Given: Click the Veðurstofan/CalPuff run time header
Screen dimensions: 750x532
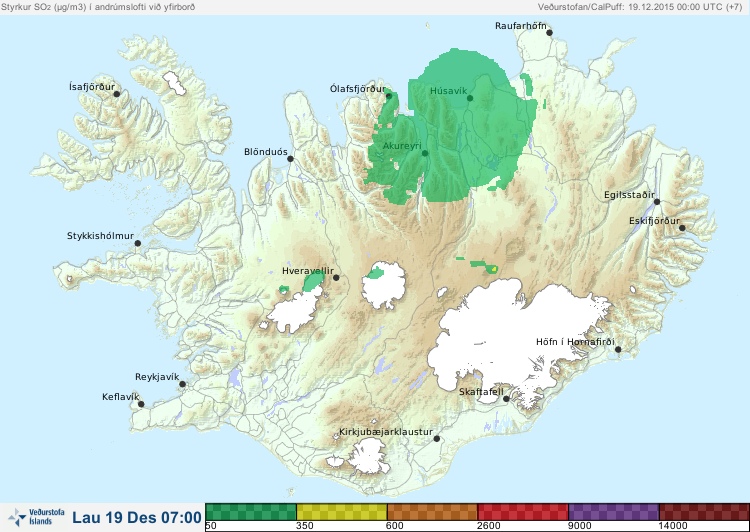Looking at the screenshot, I should pyautogui.click(x=640, y=7).
